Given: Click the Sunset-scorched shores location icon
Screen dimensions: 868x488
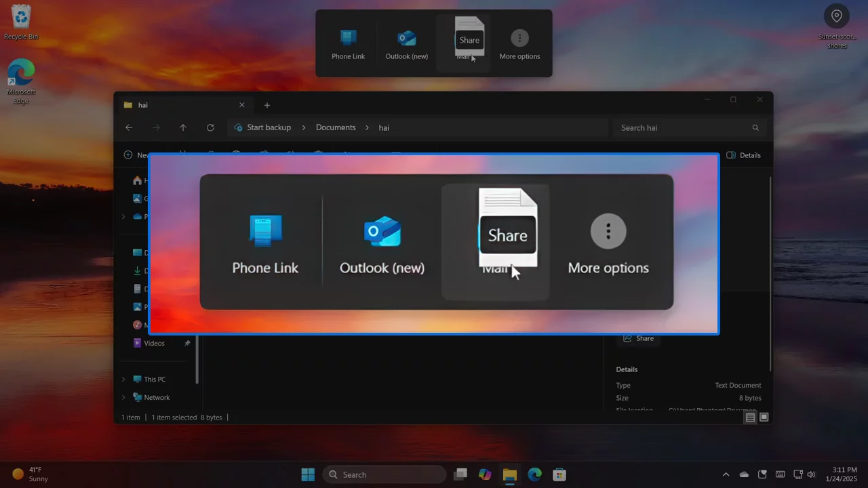Looking at the screenshot, I should [x=837, y=27].
